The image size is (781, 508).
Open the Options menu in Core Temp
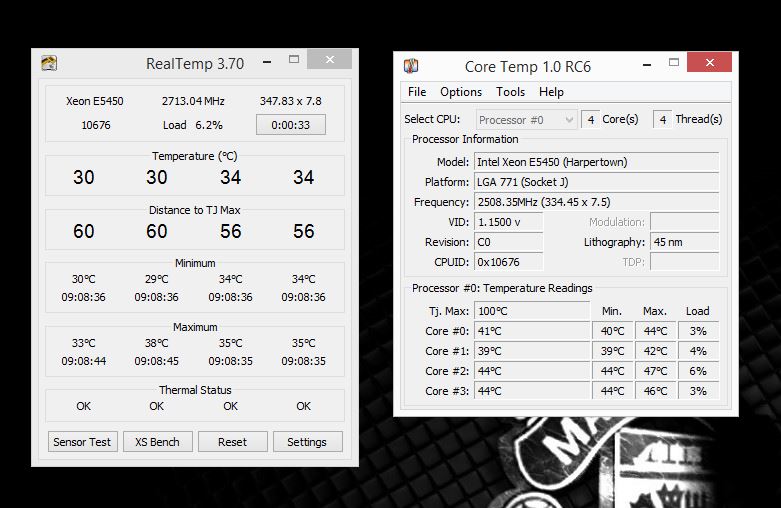(x=461, y=92)
